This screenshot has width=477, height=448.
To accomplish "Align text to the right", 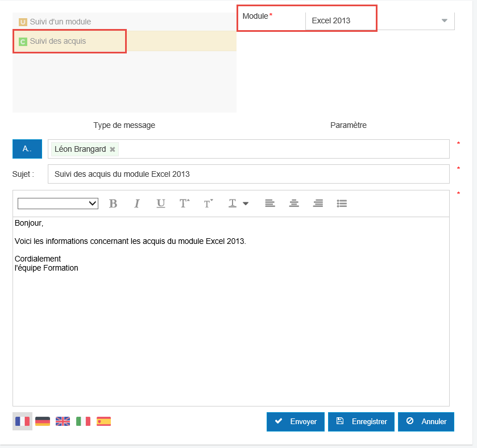I will pyautogui.click(x=318, y=204).
